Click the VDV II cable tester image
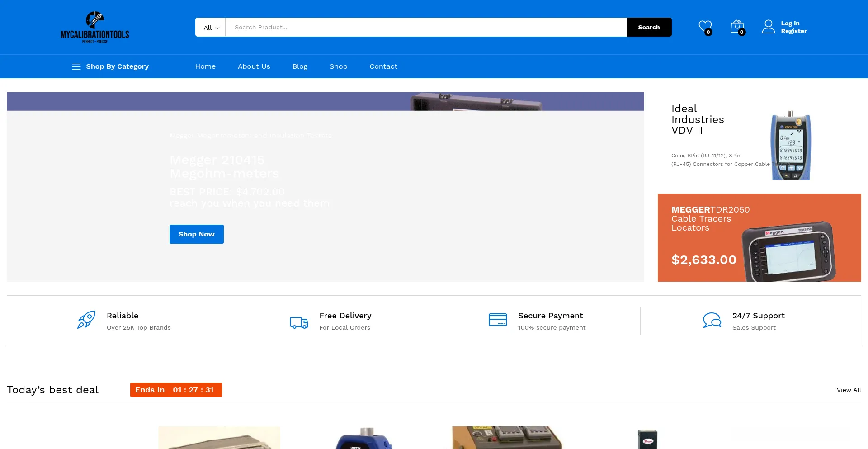The image size is (868, 449). [791, 145]
